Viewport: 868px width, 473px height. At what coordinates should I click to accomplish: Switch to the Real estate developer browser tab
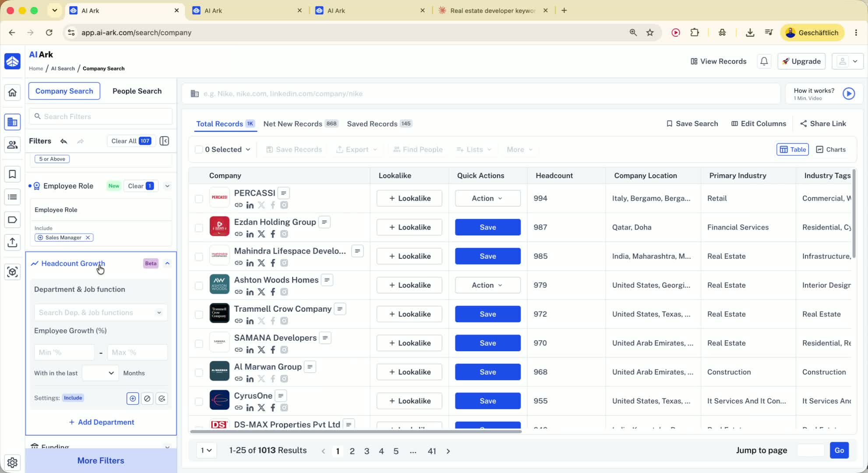click(493, 11)
